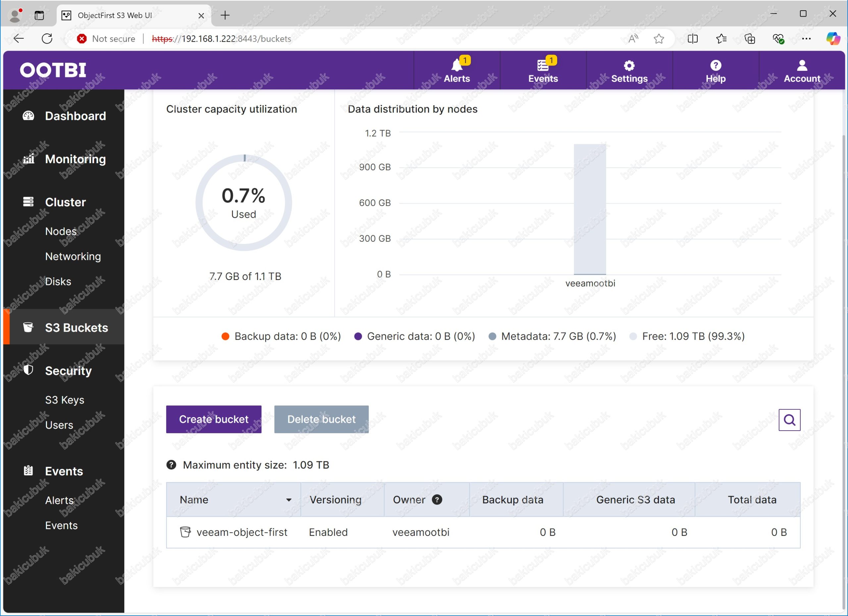Click the Not secure warning badge
This screenshot has width=848, height=616.
coord(106,38)
